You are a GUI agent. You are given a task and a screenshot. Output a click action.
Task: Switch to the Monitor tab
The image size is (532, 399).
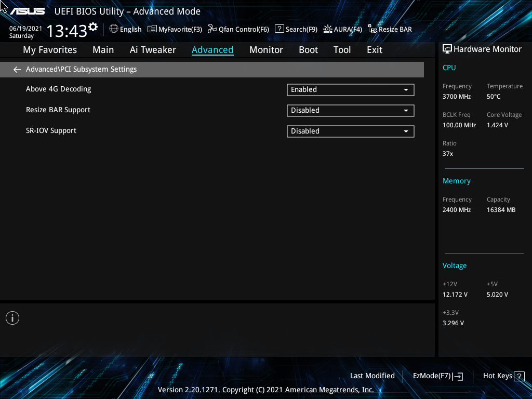[266, 49]
